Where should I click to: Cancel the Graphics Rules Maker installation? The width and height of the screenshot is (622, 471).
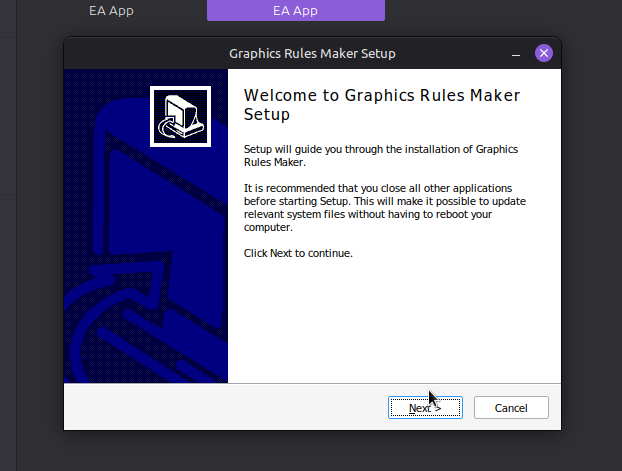click(x=511, y=408)
